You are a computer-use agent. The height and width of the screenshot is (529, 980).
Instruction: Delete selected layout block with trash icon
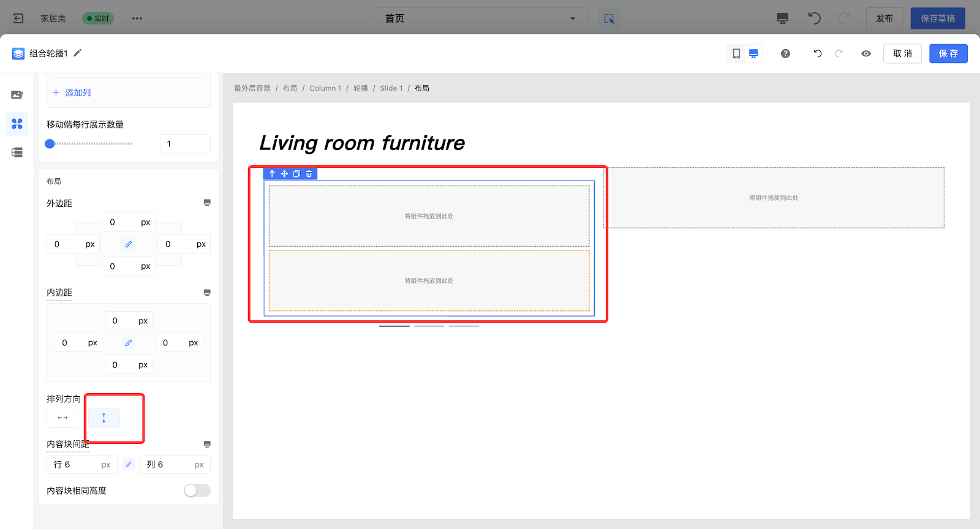pyautogui.click(x=309, y=174)
